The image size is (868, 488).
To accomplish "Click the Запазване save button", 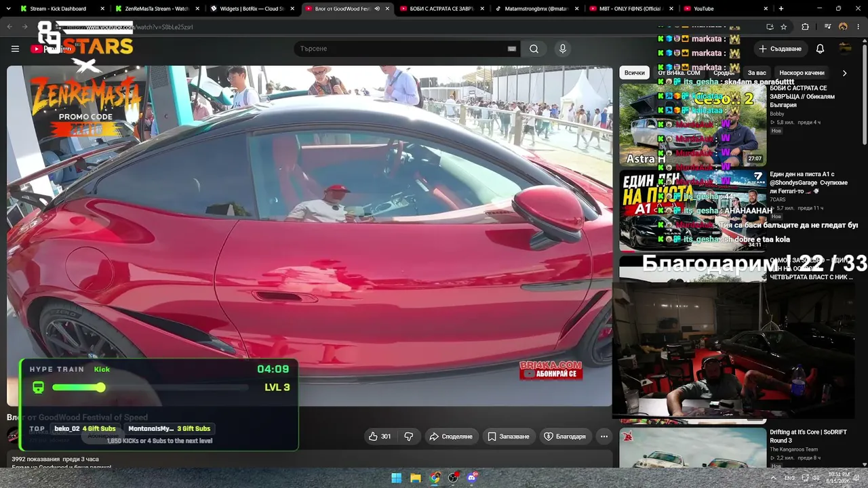I will (509, 436).
